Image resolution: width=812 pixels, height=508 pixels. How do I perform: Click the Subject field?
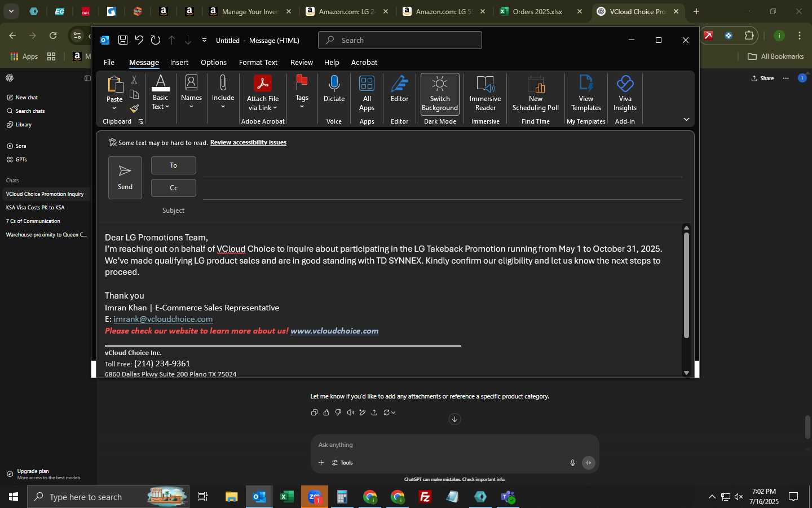pyautogui.click(x=443, y=210)
